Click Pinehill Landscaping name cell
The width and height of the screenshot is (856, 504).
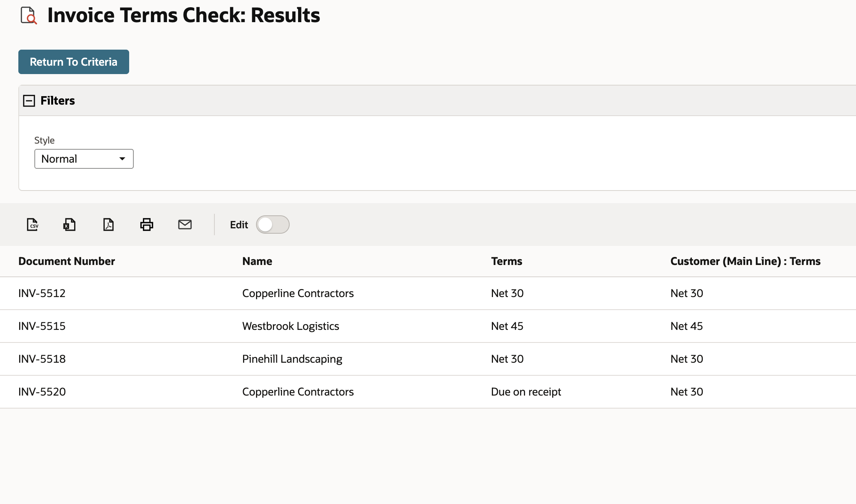click(x=292, y=359)
